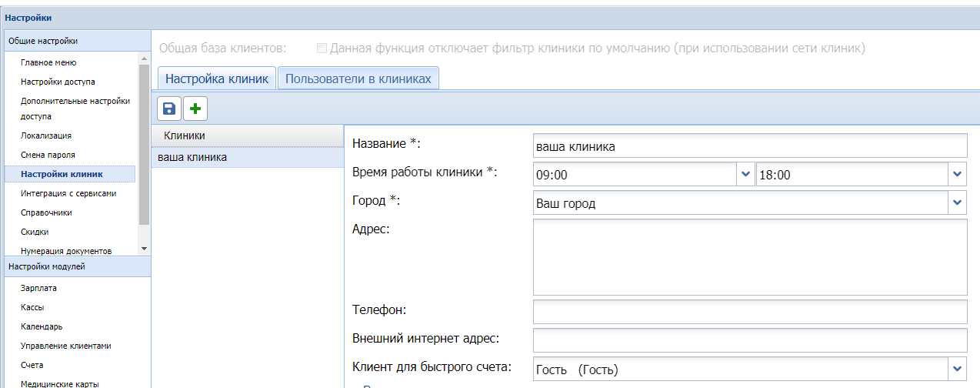Expand the clinic opening time dropdown
This screenshot has height=388, width=980.
(745, 175)
